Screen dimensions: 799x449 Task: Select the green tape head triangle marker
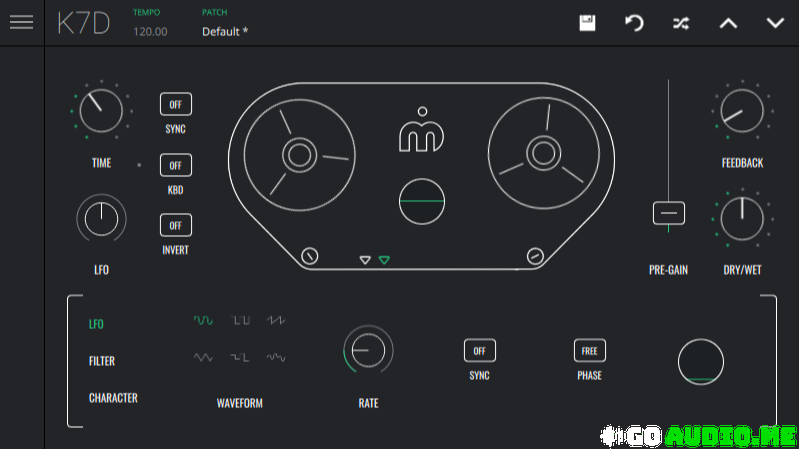coord(384,260)
